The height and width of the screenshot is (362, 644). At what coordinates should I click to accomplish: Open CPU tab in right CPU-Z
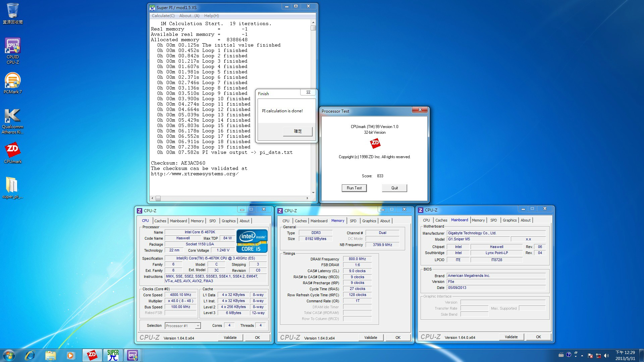point(426,220)
